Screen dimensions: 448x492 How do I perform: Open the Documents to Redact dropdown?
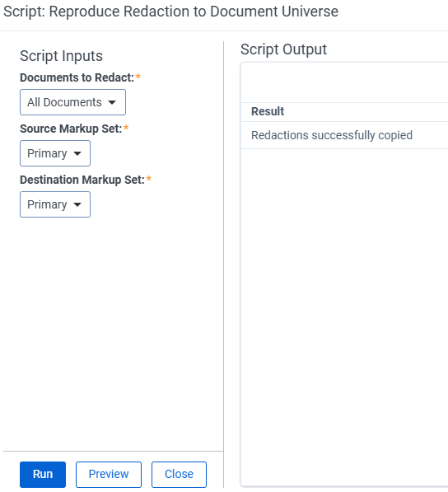tap(72, 102)
